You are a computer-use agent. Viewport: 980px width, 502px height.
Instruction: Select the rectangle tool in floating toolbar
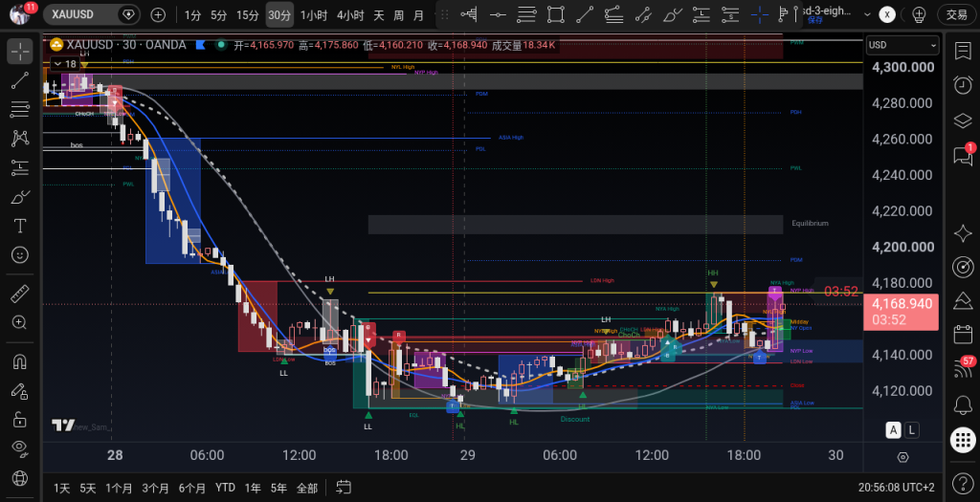[555, 14]
